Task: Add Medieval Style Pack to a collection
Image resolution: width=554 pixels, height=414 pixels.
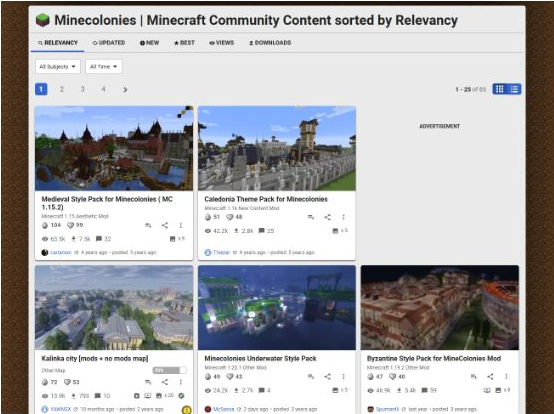Action: [x=148, y=225]
